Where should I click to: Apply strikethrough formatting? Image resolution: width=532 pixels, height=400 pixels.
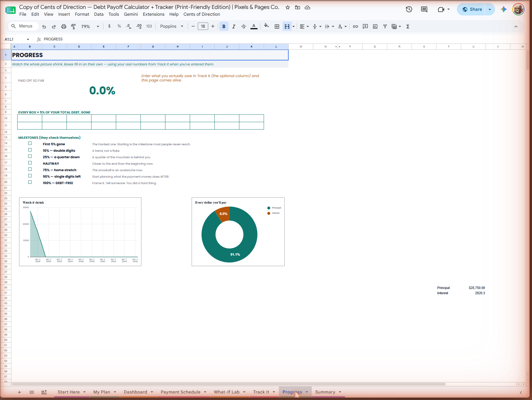pos(244,27)
